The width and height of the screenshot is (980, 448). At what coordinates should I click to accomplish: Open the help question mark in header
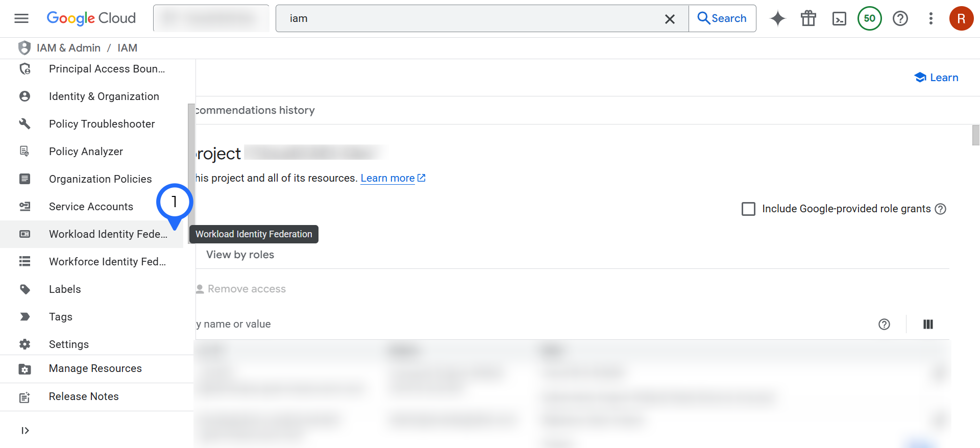(900, 18)
